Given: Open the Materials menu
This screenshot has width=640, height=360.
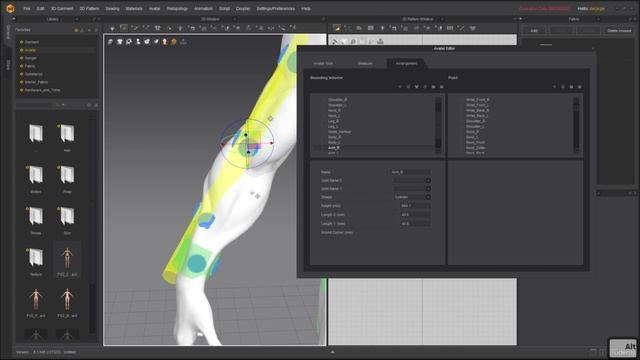Looking at the screenshot, I should [x=134, y=9].
